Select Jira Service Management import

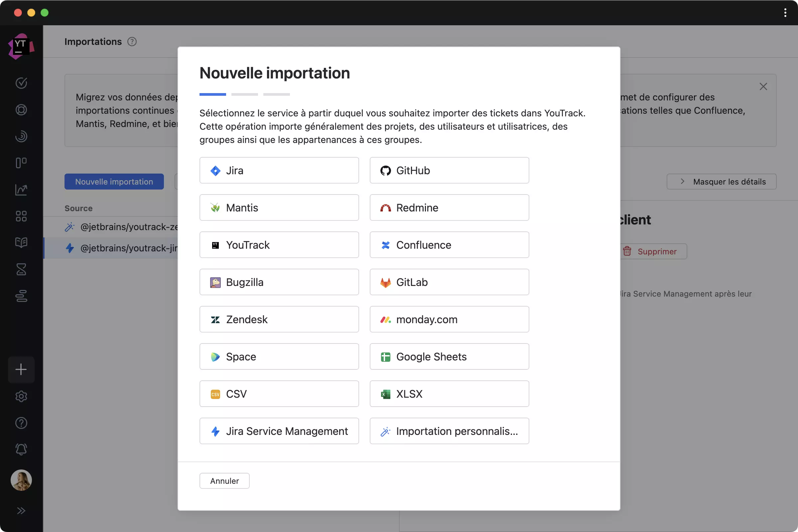click(x=279, y=431)
